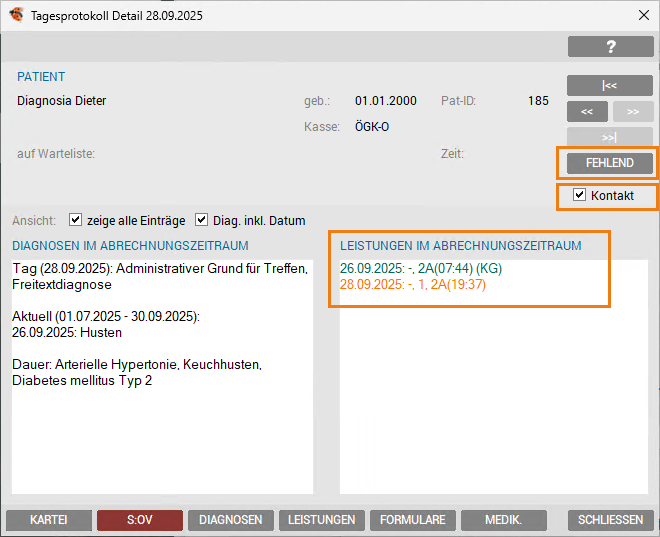
Task: Open the KARTEI view
Action: 48,520
